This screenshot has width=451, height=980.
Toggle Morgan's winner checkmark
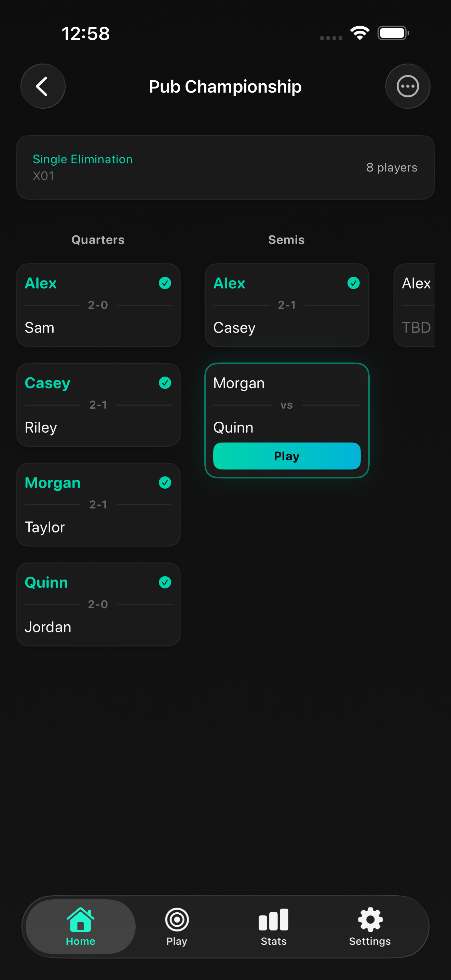165,483
